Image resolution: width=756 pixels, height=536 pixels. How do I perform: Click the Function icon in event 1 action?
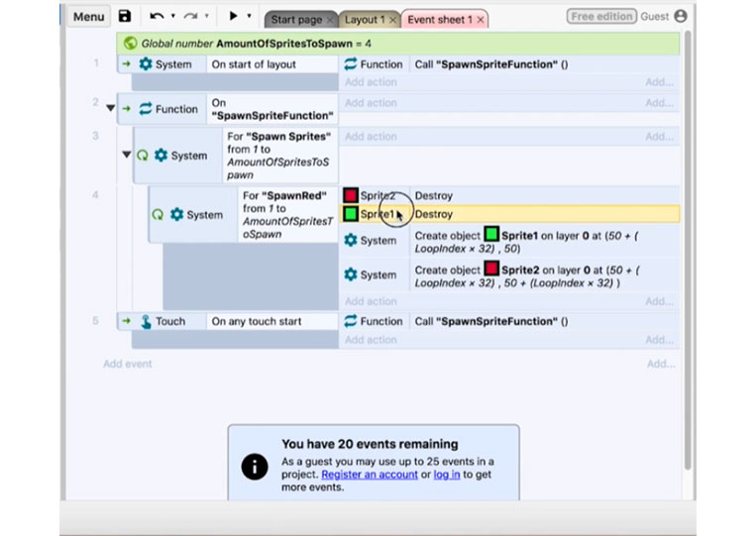351,64
